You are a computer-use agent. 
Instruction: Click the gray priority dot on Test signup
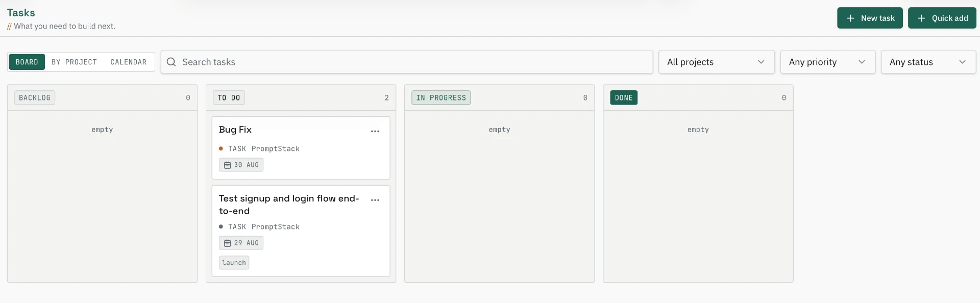pos(221,226)
